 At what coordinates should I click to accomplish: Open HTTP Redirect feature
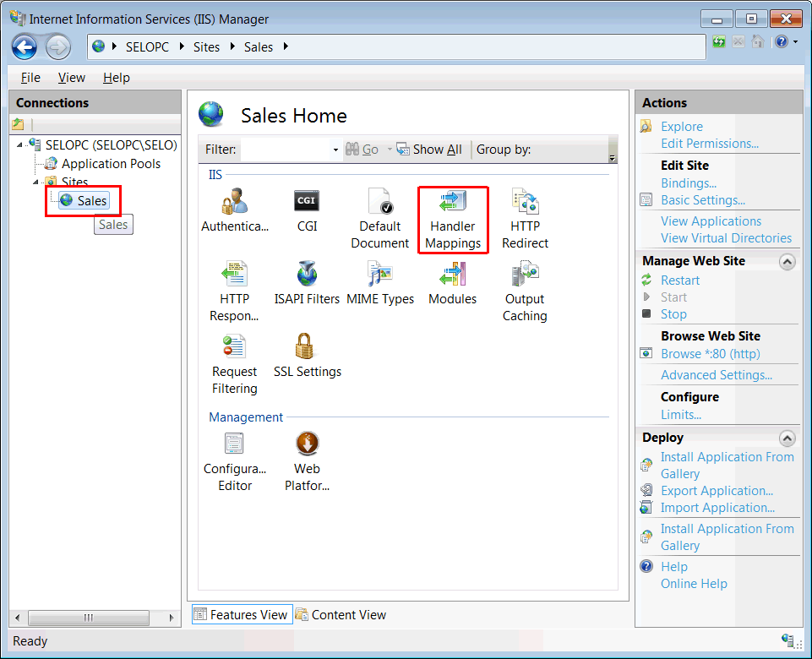tap(525, 219)
